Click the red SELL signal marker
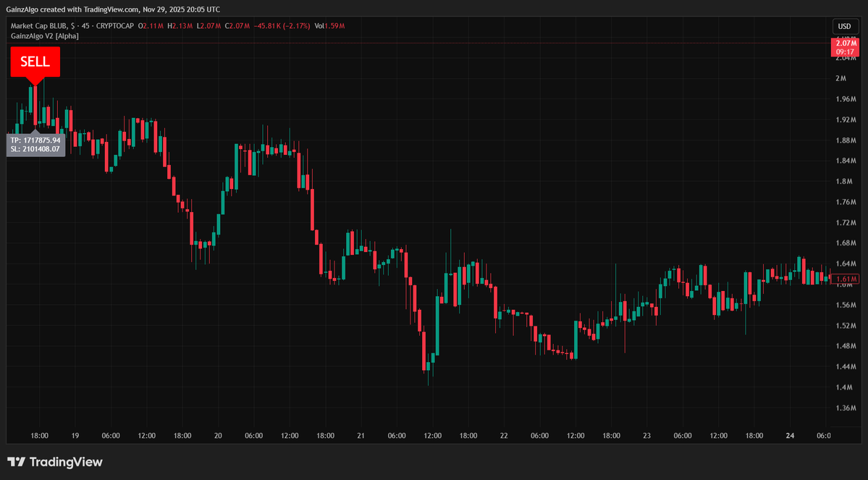Image resolution: width=868 pixels, height=480 pixels. (35, 62)
